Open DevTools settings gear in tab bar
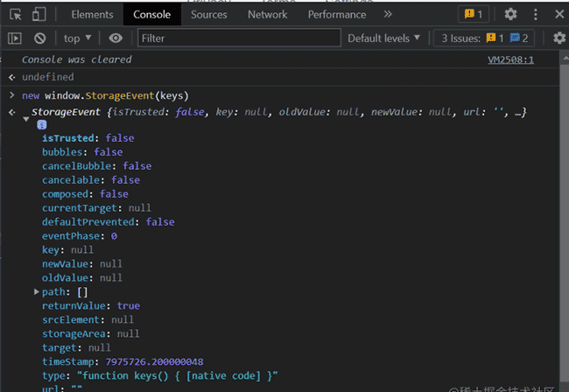The width and height of the screenshot is (569, 392). 510,14
